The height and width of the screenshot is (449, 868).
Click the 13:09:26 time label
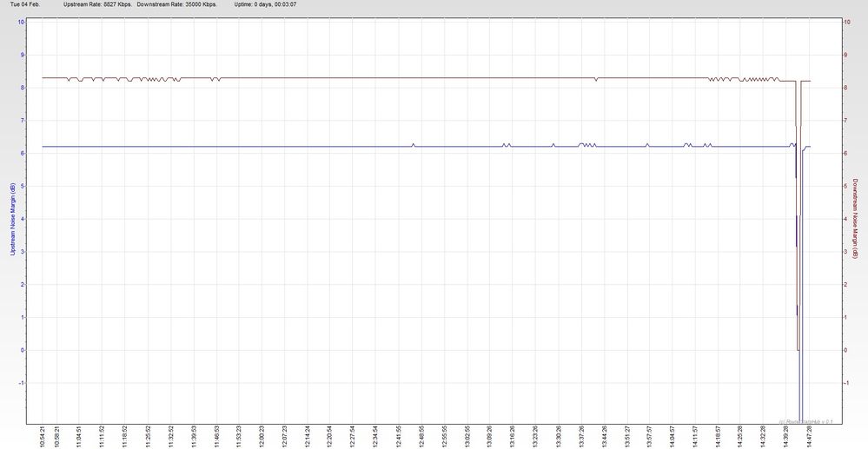[x=489, y=437]
